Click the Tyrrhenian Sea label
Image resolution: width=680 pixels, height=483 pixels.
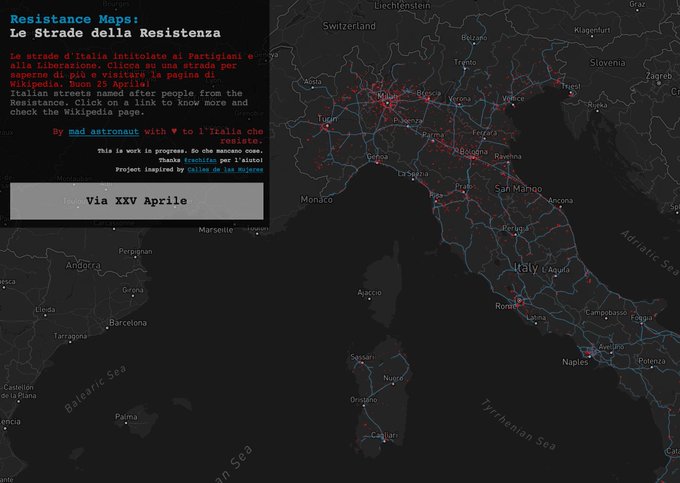point(519,425)
